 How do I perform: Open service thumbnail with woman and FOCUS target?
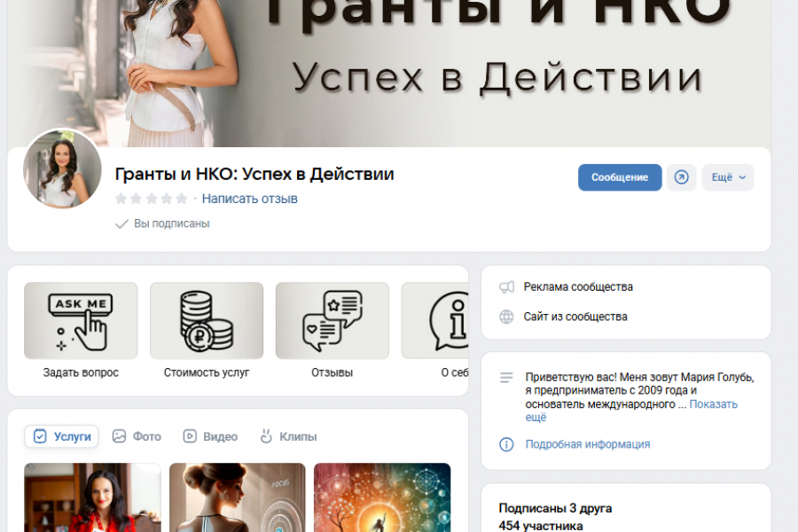pos(237,497)
